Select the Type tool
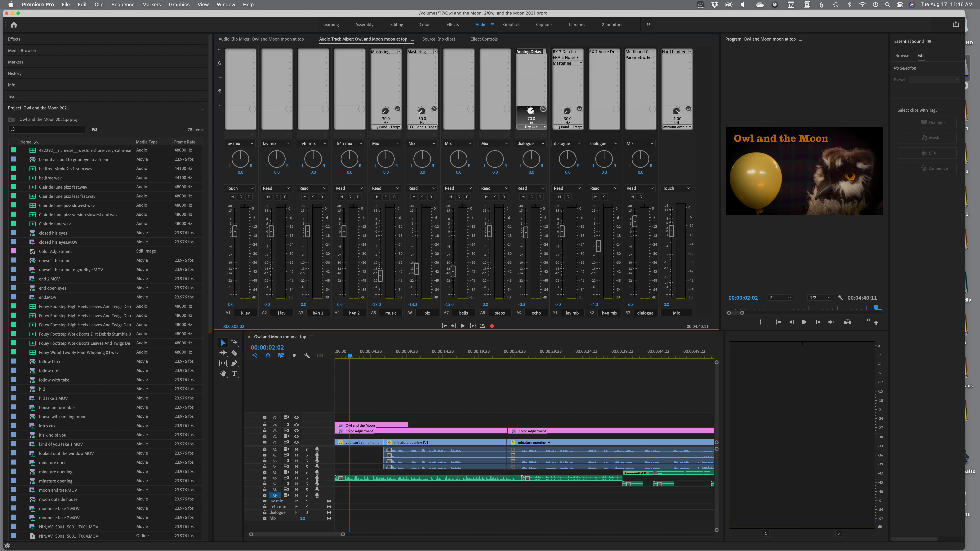The height and width of the screenshot is (551, 980). (234, 373)
